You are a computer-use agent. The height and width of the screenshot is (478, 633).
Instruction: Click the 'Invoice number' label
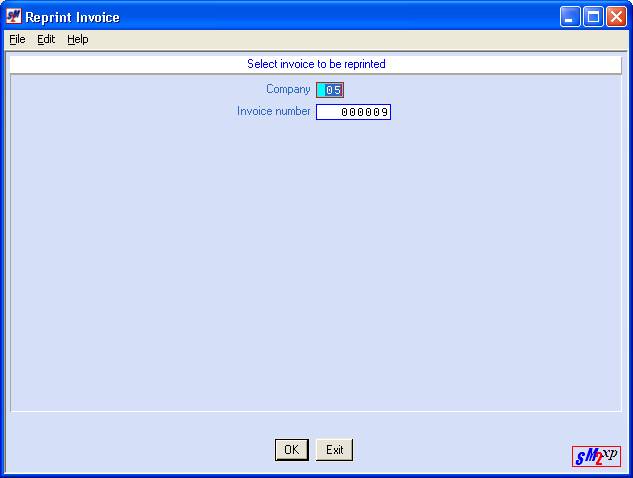point(273,111)
